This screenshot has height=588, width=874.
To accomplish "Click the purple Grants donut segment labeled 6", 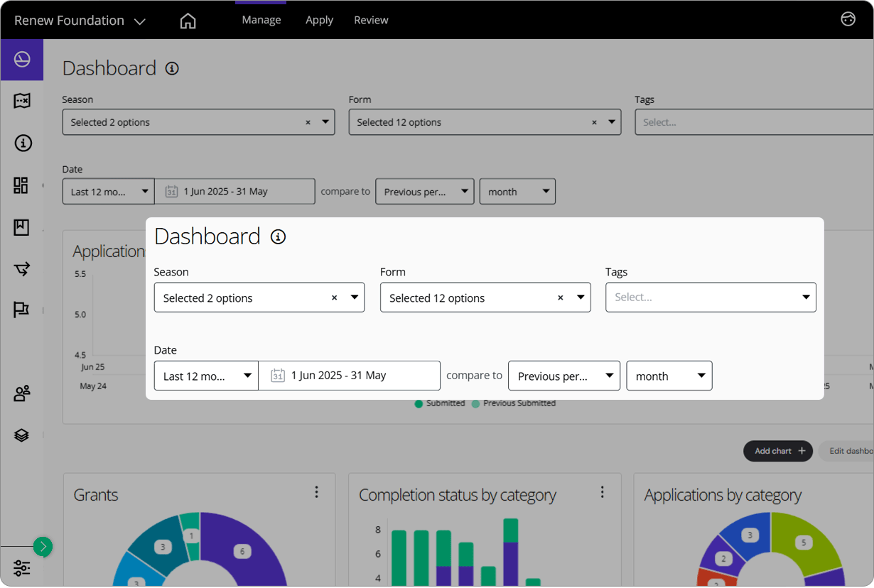I will click(x=242, y=551).
